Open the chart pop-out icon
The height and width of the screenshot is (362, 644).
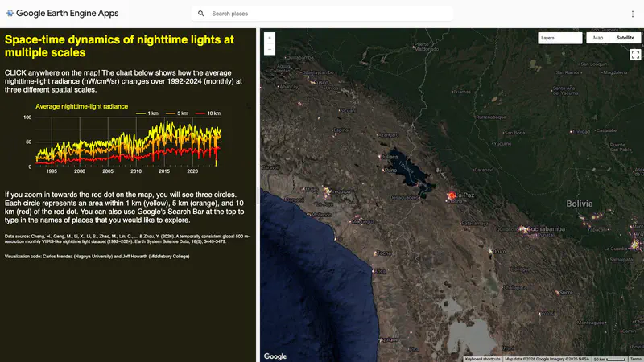coord(248,106)
